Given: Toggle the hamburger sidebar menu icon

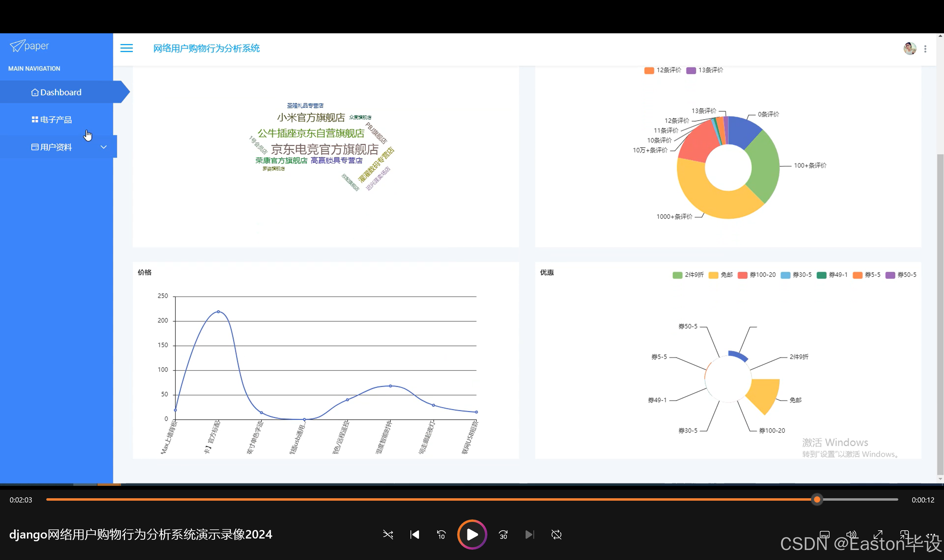Looking at the screenshot, I should (x=127, y=48).
